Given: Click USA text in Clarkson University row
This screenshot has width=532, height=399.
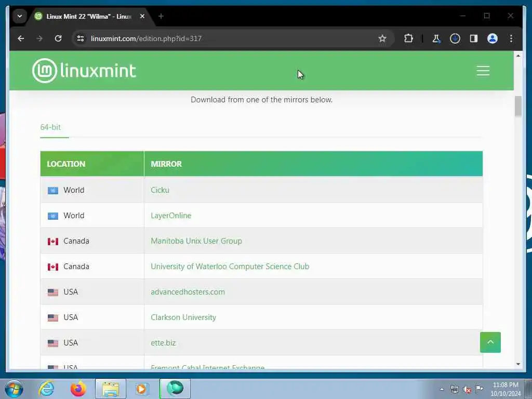Looking at the screenshot, I should point(71,317).
